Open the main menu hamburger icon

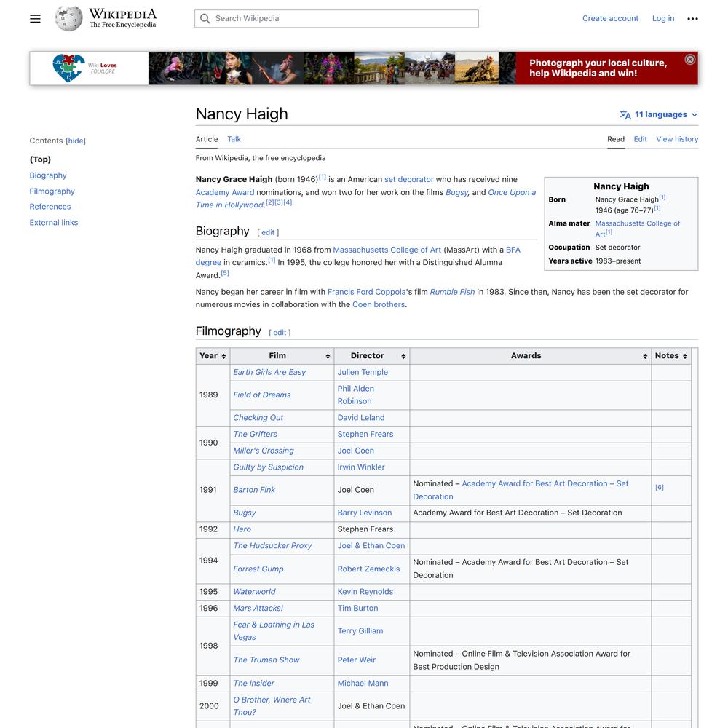(35, 19)
